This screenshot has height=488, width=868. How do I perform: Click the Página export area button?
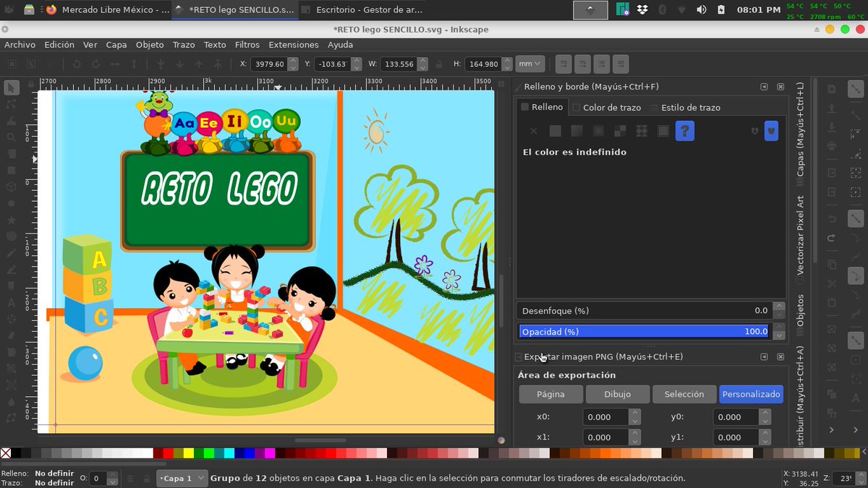click(550, 394)
